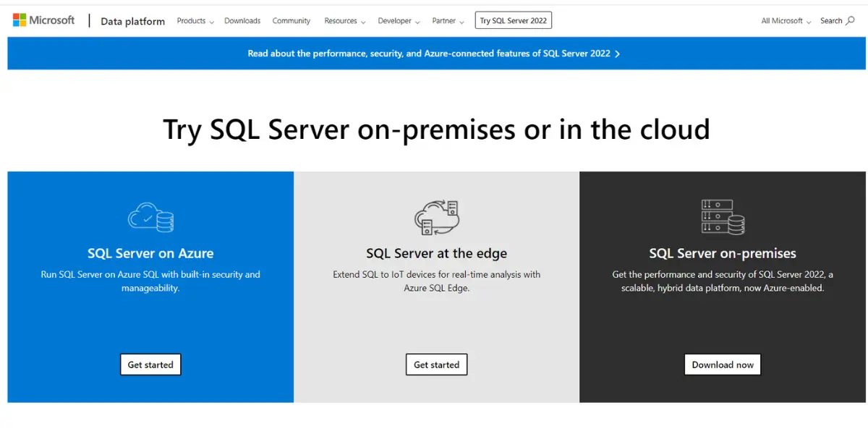Expand the All Microsoft menu
The image size is (868, 434).
click(x=786, y=21)
